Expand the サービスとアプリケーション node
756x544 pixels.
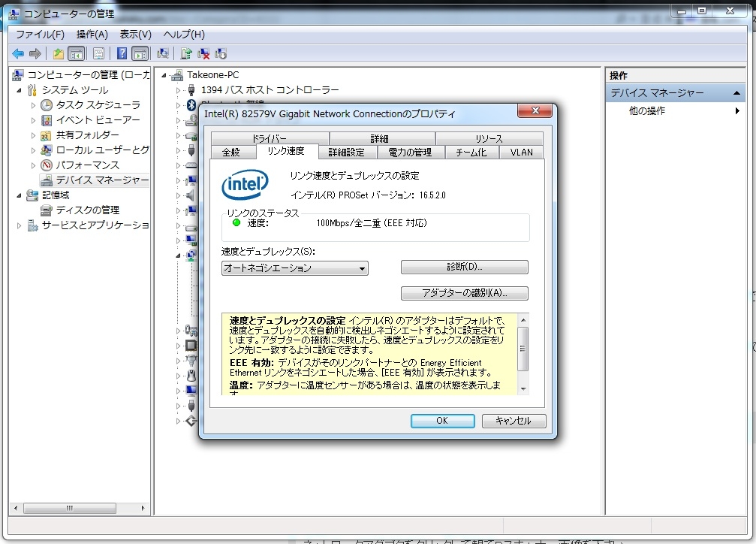coord(19,225)
